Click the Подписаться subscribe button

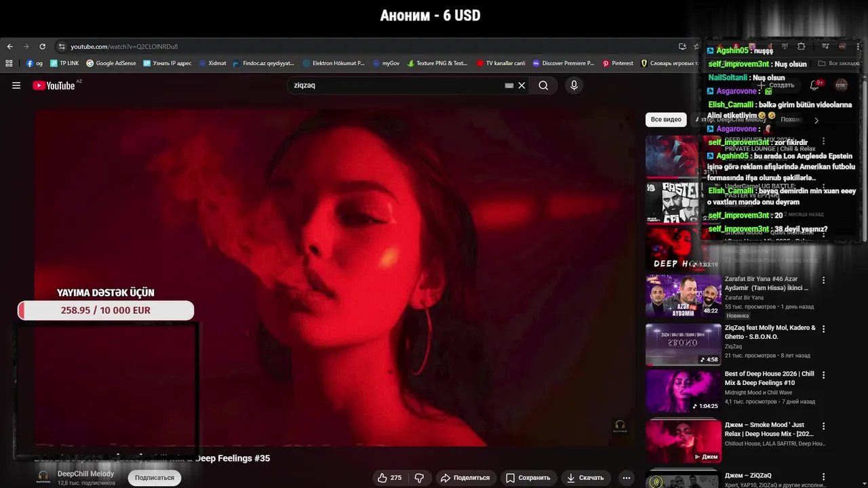click(155, 478)
